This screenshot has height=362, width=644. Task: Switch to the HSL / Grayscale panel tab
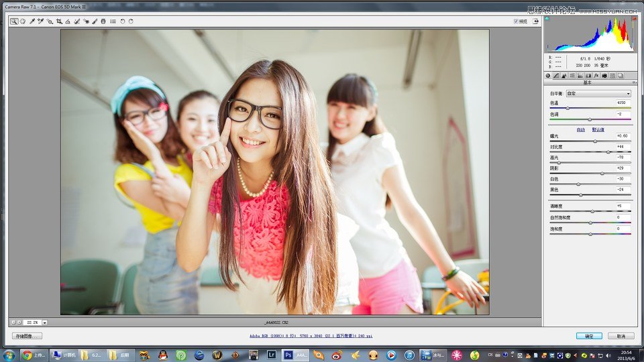tap(572, 76)
